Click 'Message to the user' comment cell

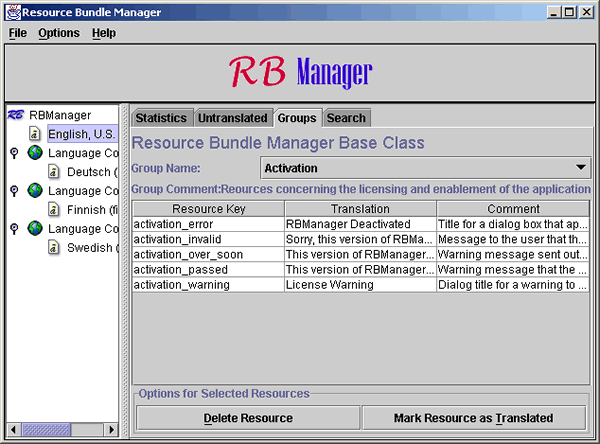click(513, 239)
